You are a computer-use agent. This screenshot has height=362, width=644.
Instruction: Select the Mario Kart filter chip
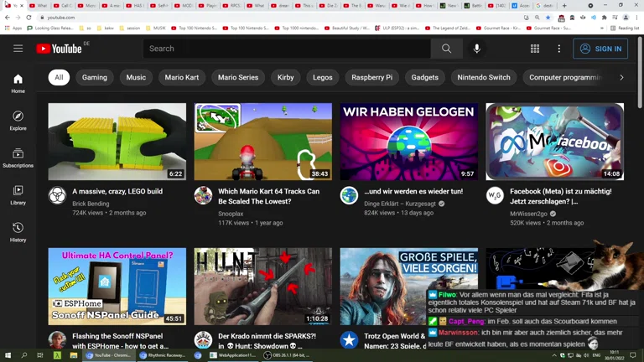click(181, 78)
